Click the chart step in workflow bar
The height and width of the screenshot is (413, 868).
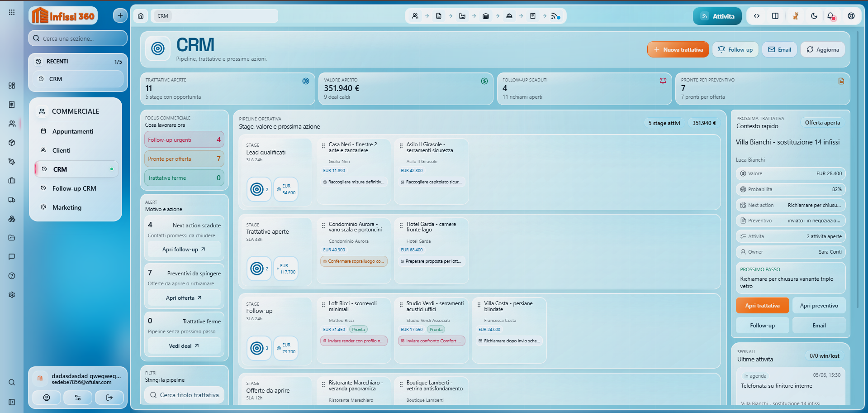[462, 16]
